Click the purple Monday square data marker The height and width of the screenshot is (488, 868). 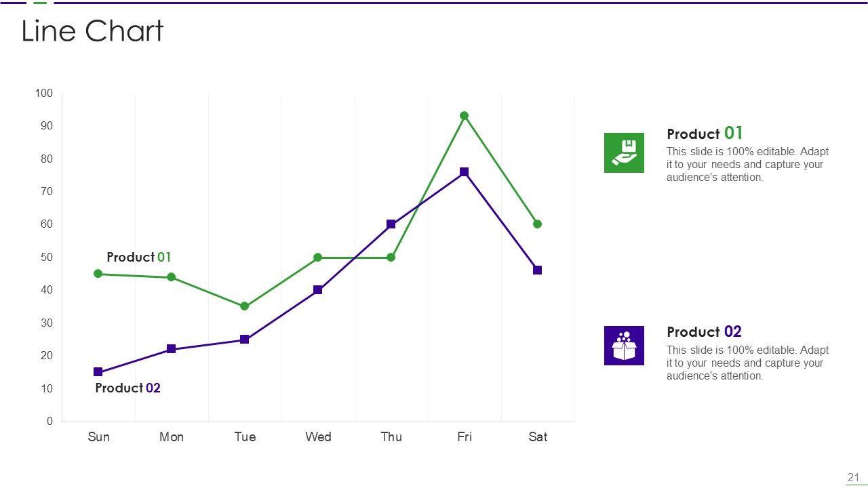tap(172, 349)
